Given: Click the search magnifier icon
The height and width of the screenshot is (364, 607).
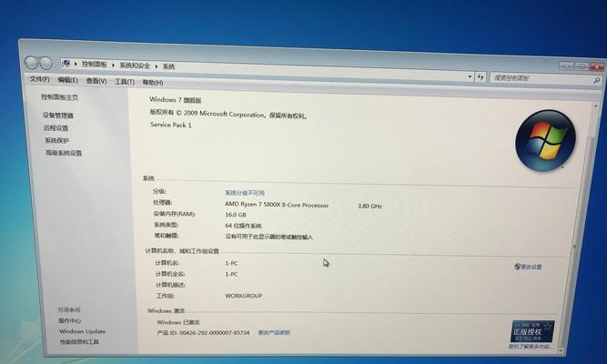Looking at the screenshot, I should pyautogui.click(x=597, y=80).
